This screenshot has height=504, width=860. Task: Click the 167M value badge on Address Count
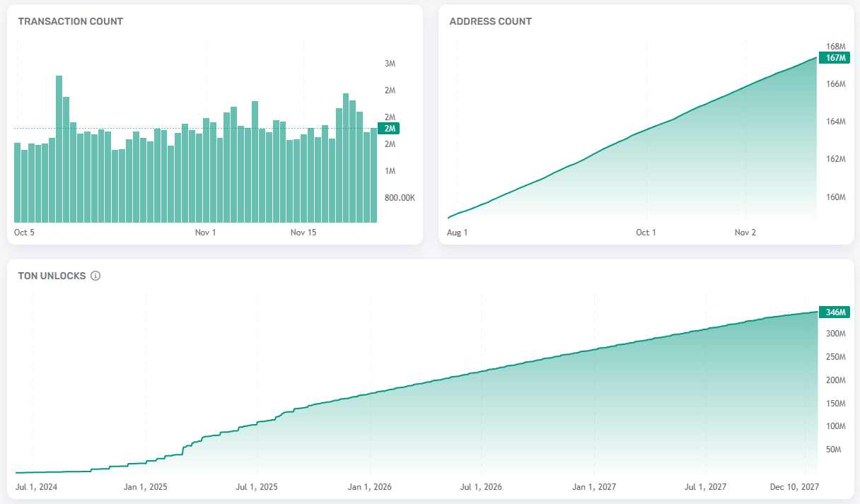[834, 58]
